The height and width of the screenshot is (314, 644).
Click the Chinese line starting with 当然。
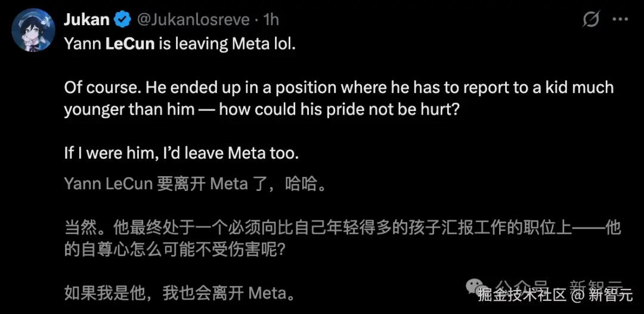pos(342,228)
